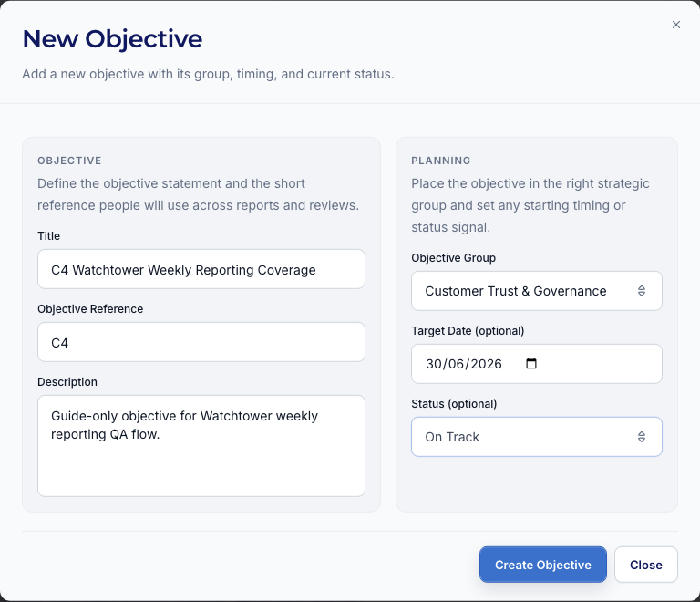The height and width of the screenshot is (602, 700).
Task: Click the Description label
Action: [67, 382]
